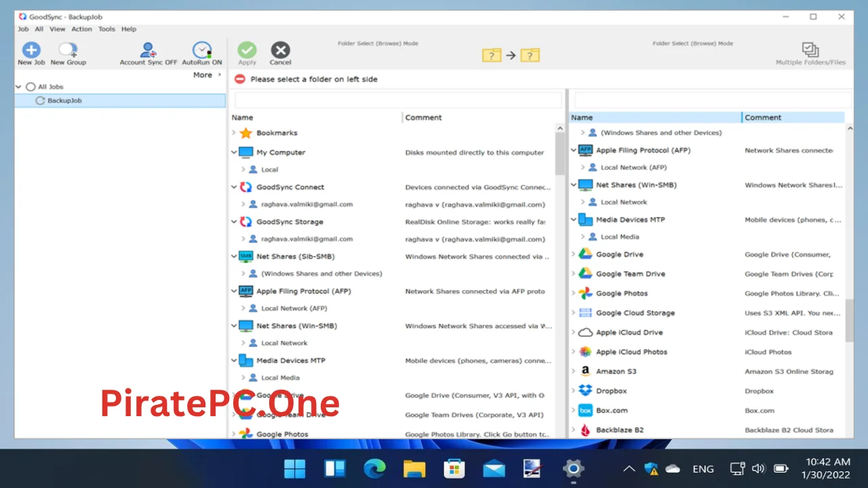Click the right pane path input field
Image resolution: width=868 pixels, height=488 pixels.
(713, 100)
